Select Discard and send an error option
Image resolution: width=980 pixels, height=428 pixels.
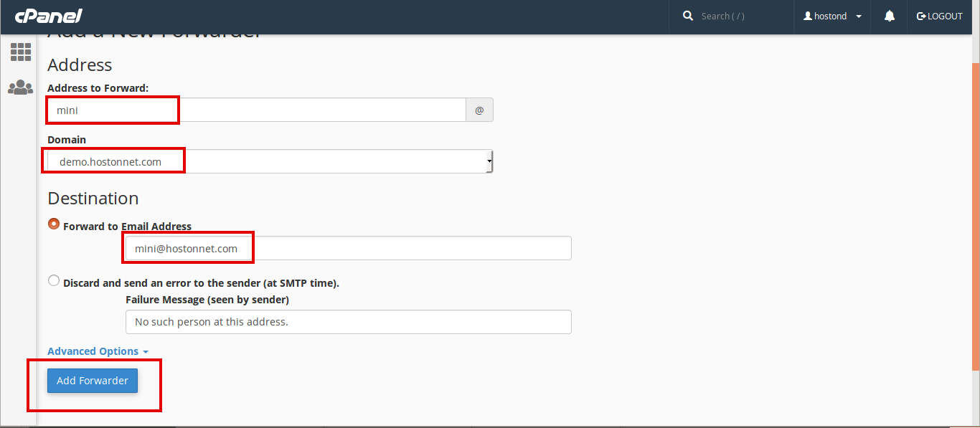tap(54, 281)
